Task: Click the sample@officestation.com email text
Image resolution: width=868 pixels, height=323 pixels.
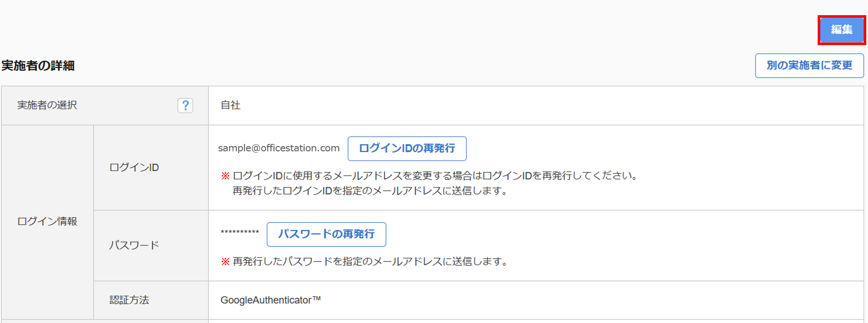Action: click(x=279, y=148)
